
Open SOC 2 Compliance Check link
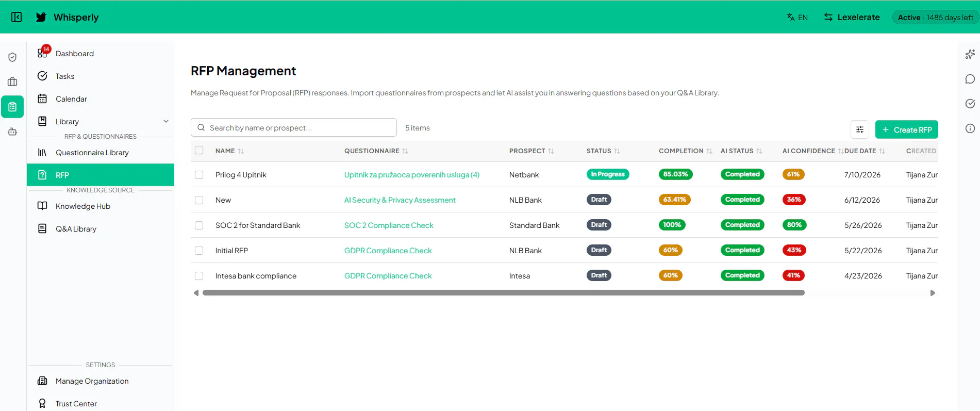tap(389, 225)
